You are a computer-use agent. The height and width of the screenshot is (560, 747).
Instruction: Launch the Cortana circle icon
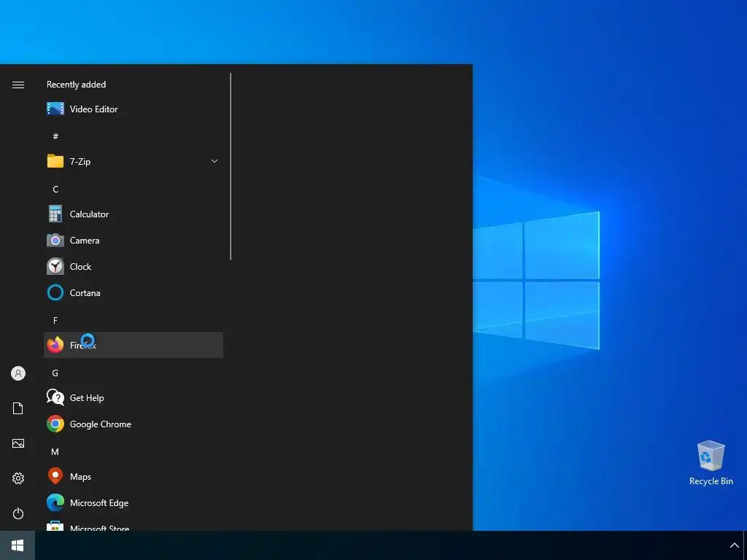[x=55, y=293]
